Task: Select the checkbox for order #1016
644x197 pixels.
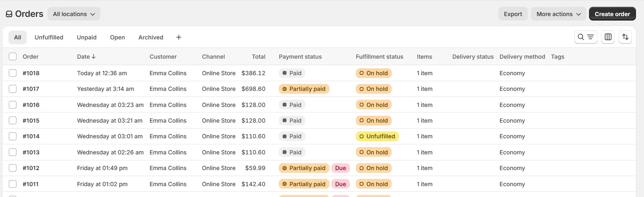Action: pos(13,105)
